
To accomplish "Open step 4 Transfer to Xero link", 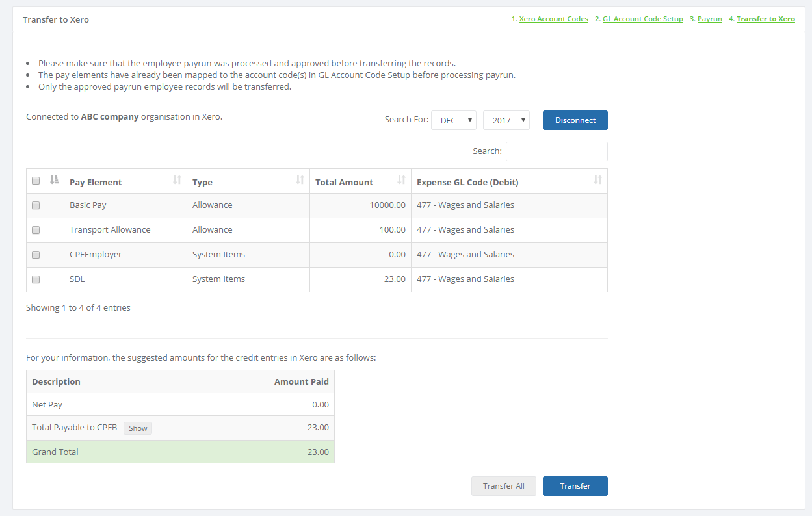I will pyautogui.click(x=766, y=19).
